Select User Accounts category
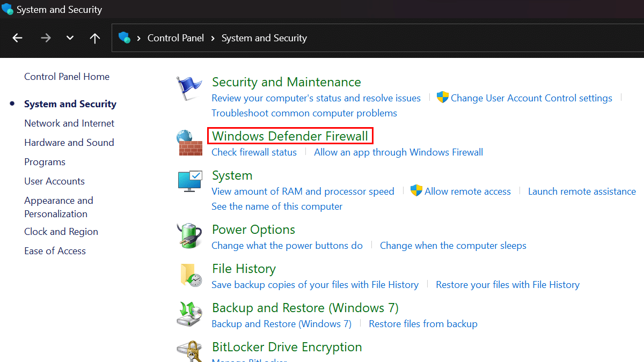 point(54,181)
